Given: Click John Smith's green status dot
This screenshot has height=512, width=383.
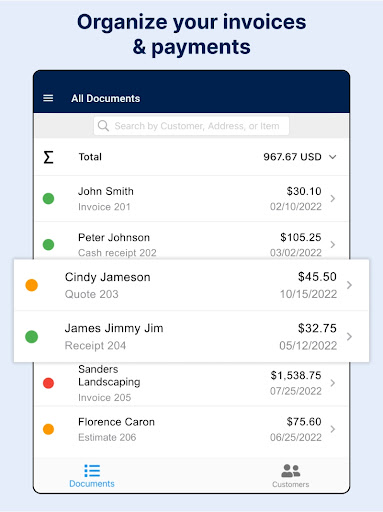Looking at the screenshot, I should click(48, 199).
